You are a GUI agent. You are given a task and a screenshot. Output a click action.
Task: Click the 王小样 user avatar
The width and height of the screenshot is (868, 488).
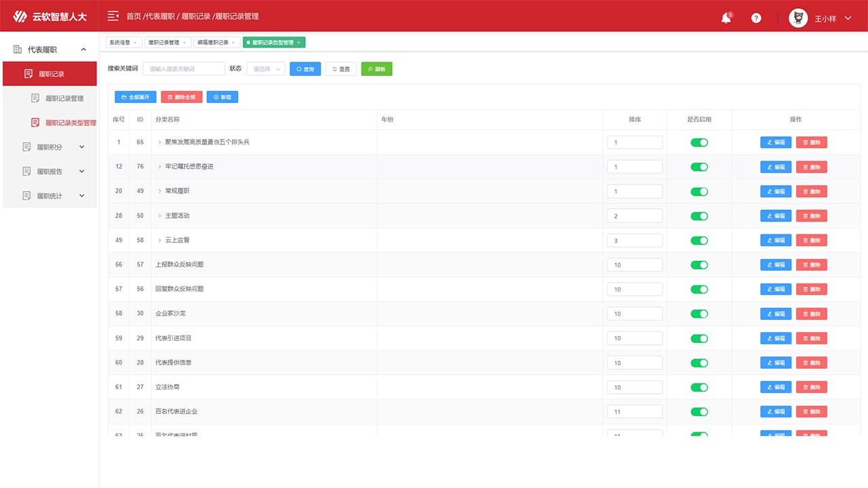798,18
